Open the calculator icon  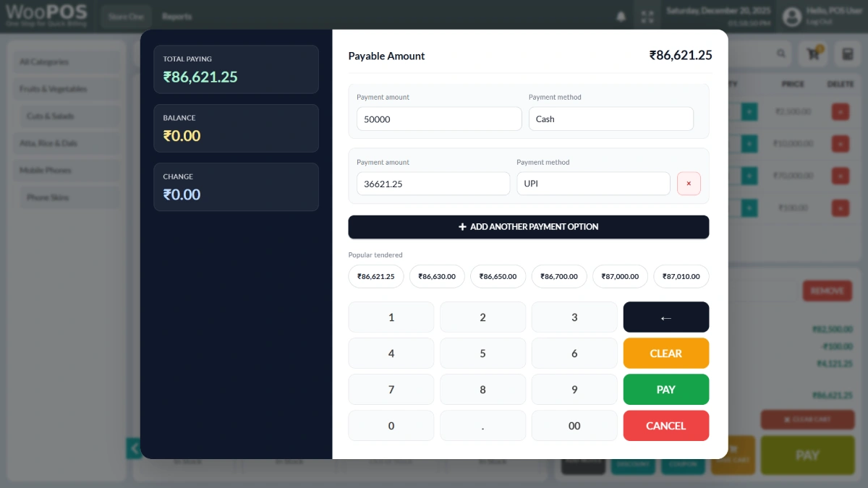(x=845, y=54)
